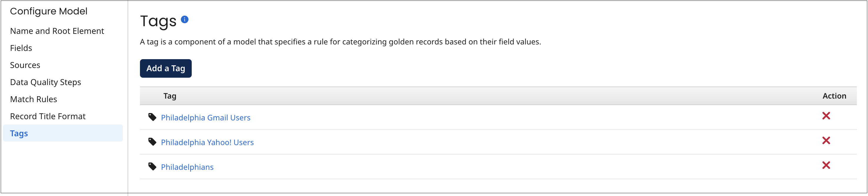Click the tag icon beside Philadelphians
This screenshot has height=196, width=868.
[x=152, y=167]
